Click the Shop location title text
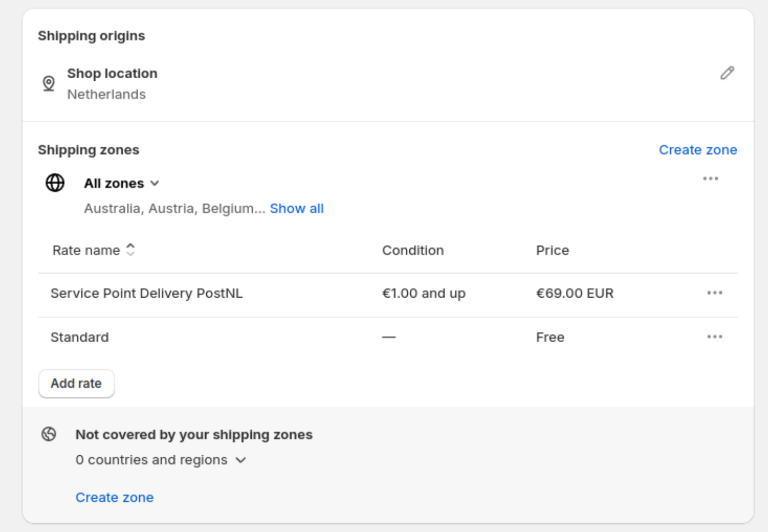Viewport: 768px width, 532px height. (112, 73)
